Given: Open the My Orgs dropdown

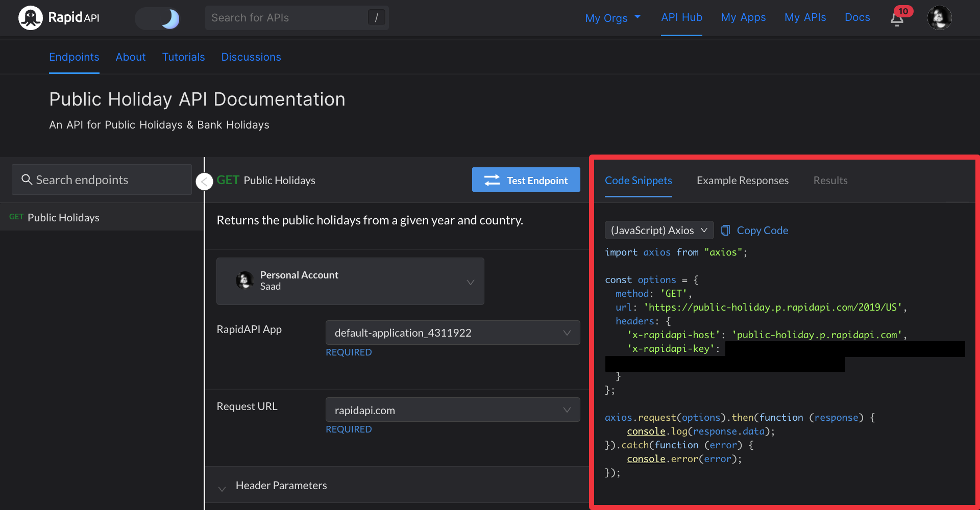Looking at the screenshot, I should click(612, 18).
